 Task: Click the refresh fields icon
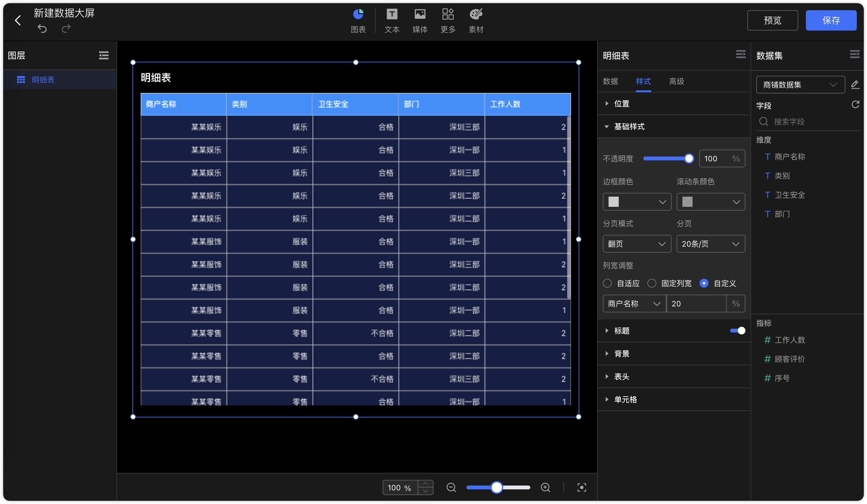click(x=855, y=105)
